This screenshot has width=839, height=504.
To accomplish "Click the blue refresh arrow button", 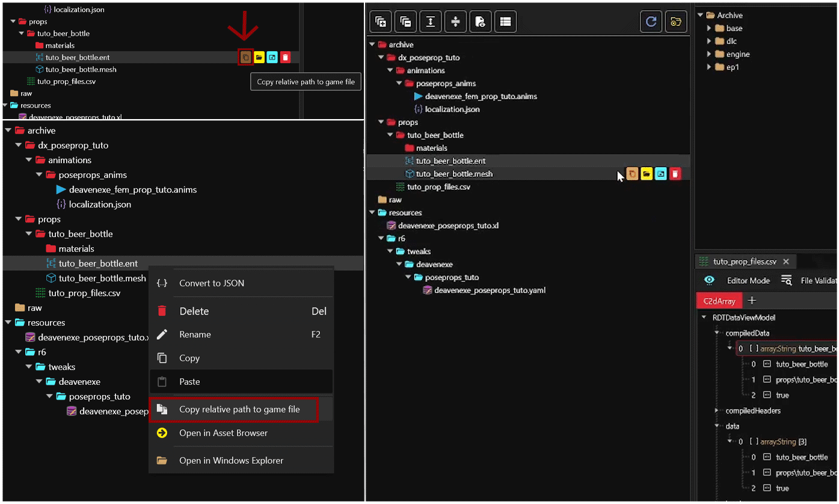I will click(651, 22).
